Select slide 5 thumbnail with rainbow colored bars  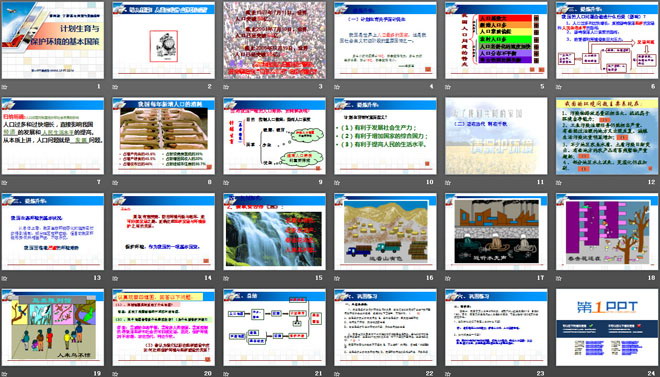pos(496,40)
